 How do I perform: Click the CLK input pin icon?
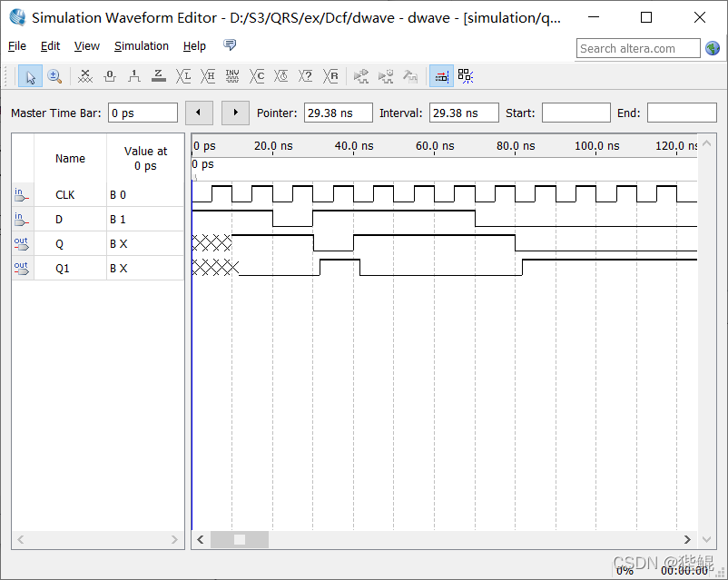(x=22, y=195)
